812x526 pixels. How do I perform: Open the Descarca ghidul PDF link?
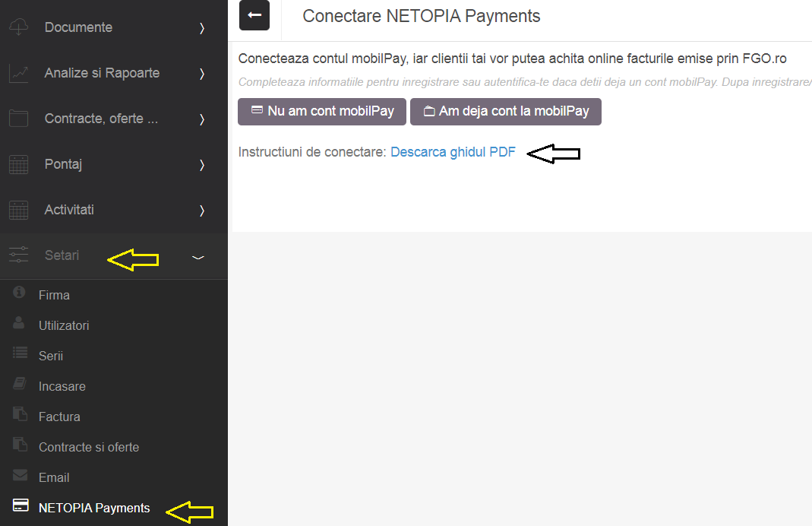point(453,152)
